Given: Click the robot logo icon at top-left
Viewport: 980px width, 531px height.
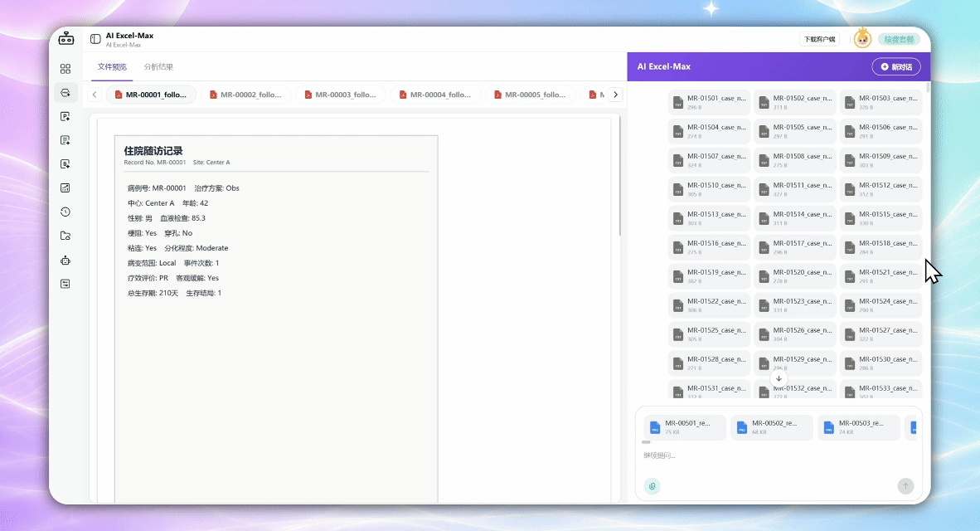Looking at the screenshot, I should pyautogui.click(x=65, y=39).
